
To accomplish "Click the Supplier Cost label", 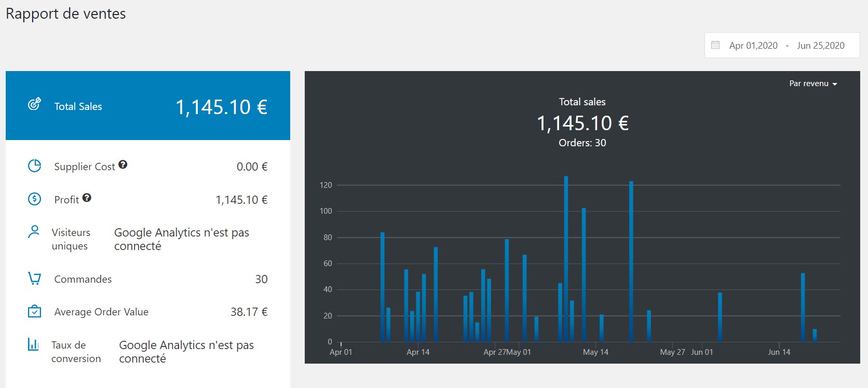I will 85,167.
